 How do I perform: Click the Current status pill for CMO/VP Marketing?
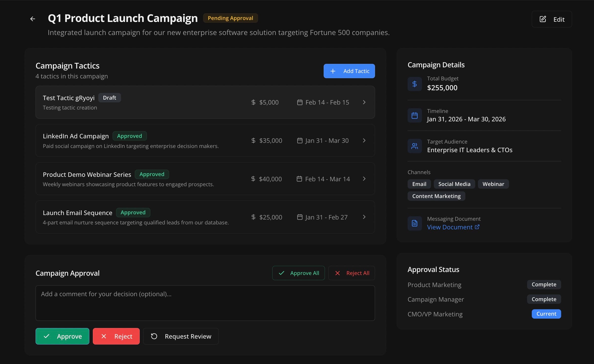point(546,314)
